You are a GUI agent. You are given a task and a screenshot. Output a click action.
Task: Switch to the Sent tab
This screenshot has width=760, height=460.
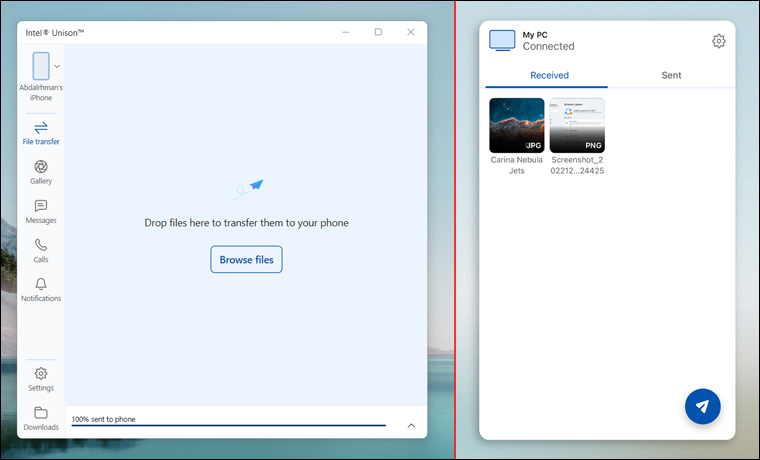pos(671,75)
